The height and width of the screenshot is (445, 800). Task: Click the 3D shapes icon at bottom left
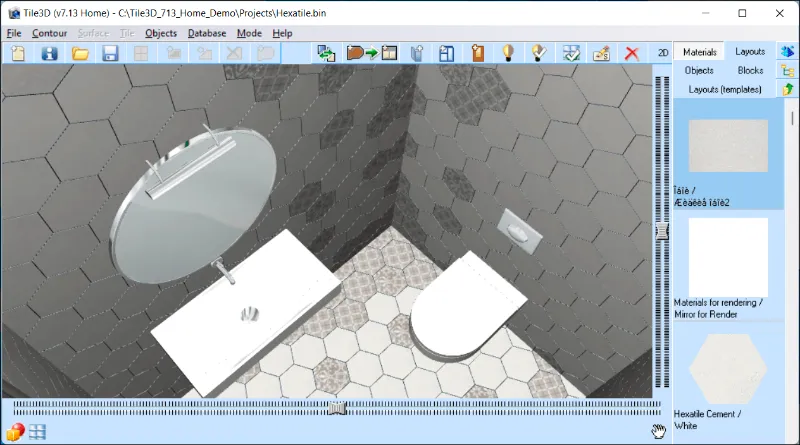[15, 432]
